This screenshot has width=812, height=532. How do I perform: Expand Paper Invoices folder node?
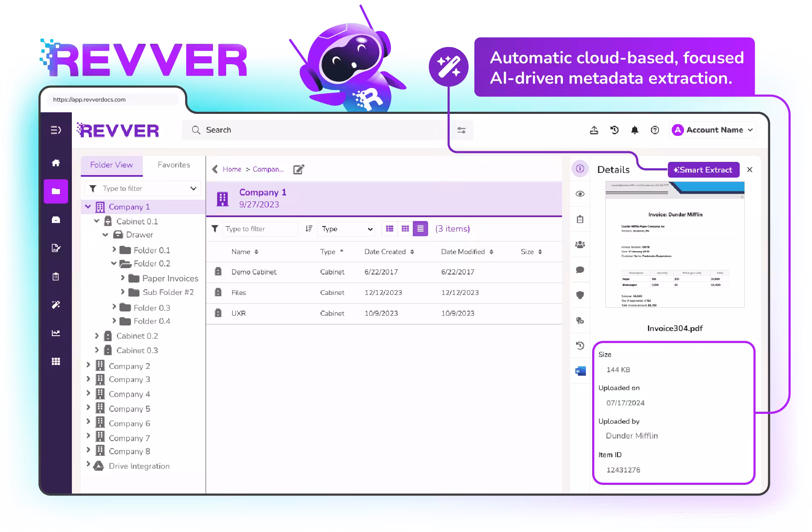point(122,278)
